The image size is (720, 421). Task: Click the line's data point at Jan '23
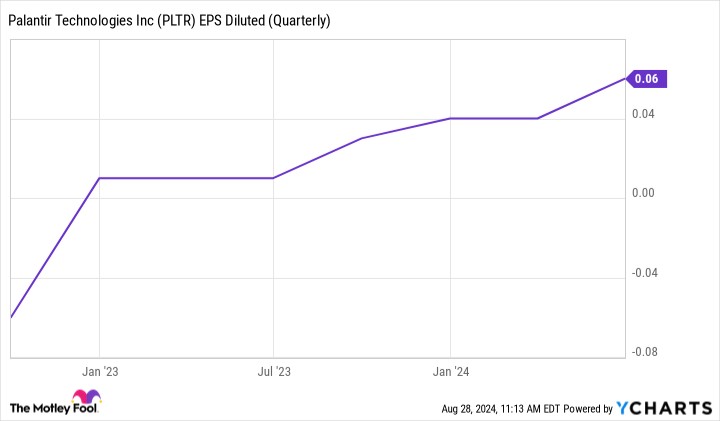click(x=99, y=178)
